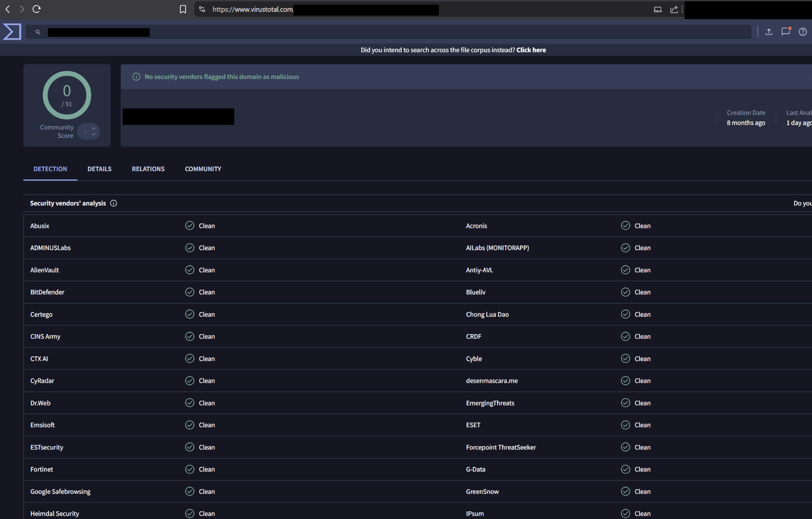Select the ESTsecurity vendor name

(46, 447)
